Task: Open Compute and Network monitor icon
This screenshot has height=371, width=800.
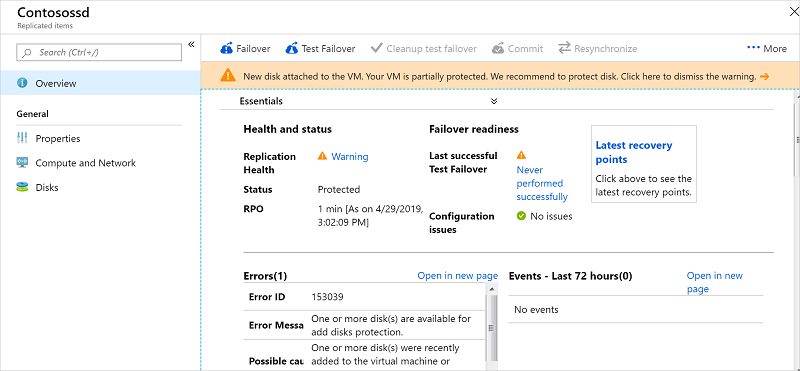Action: [22, 163]
